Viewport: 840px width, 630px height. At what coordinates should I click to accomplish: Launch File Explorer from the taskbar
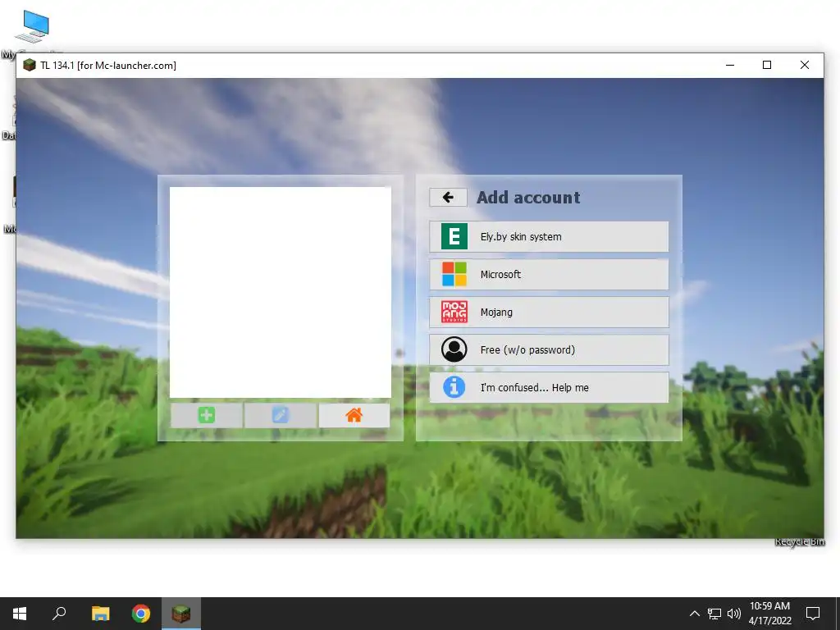pyautogui.click(x=100, y=614)
